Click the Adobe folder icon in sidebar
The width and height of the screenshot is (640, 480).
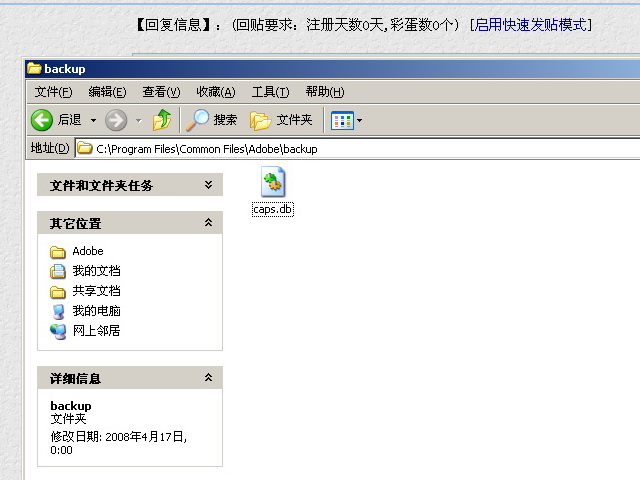tap(58, 252)
